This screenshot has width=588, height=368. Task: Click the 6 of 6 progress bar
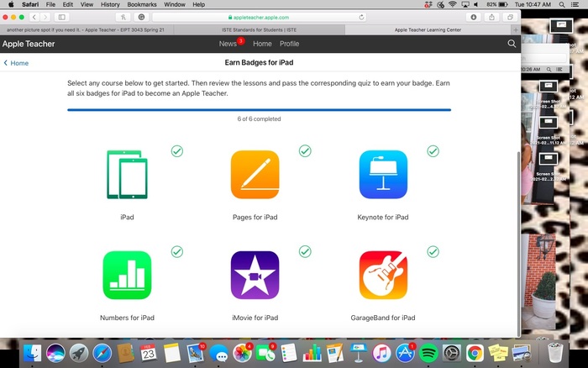coord(259,109)
